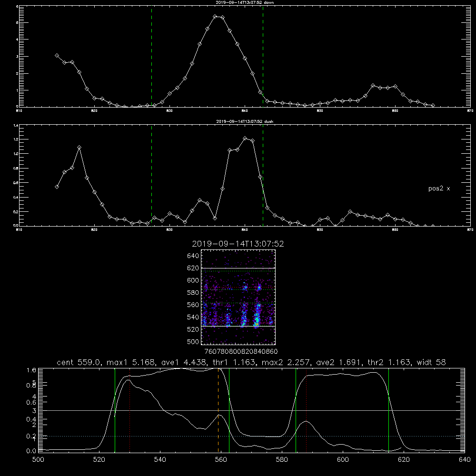Image resolution: width=476 pixels, height=476 pixels.
Task: Click the lower white line in the heatmap
Action: coord(238,326)
